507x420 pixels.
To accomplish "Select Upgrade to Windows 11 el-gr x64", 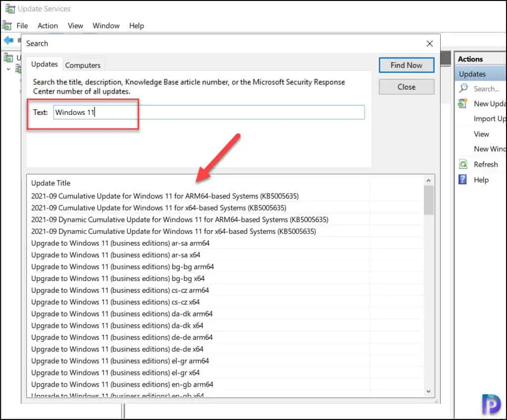I will (115, 373).
